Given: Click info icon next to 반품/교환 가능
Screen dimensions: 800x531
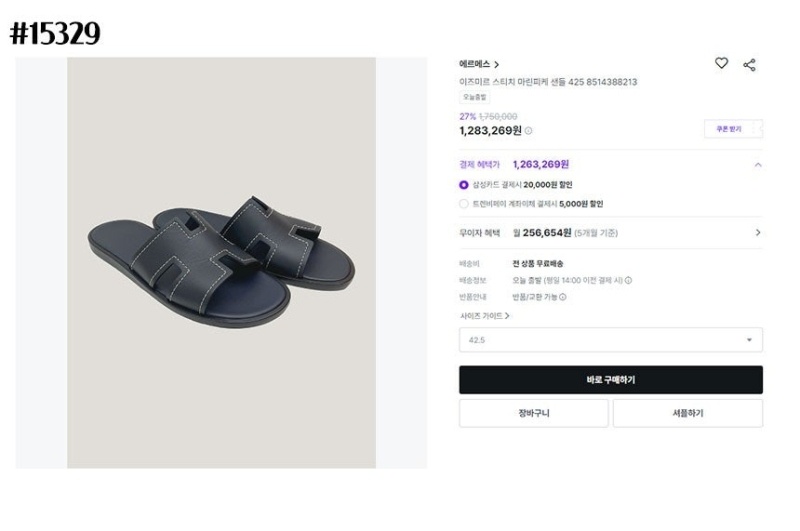Looking at the screenshot, I should pyautogui.click(x=563, y=297).
